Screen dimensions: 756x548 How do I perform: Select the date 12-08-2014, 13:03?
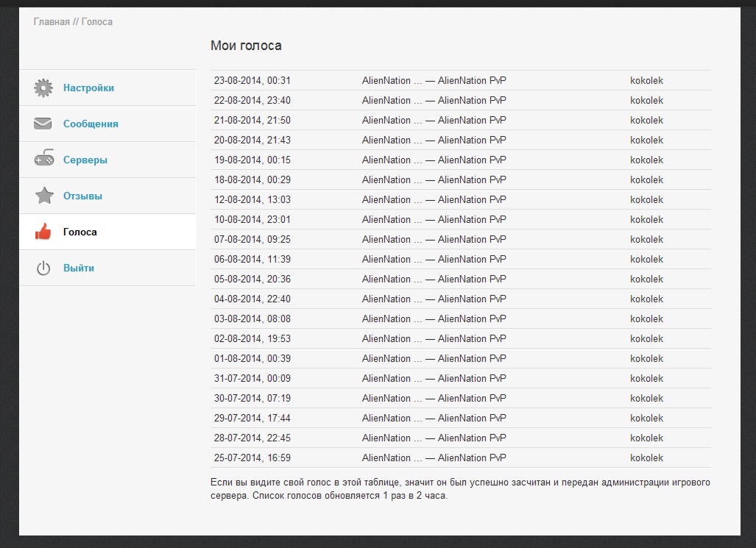click(252, 199)
